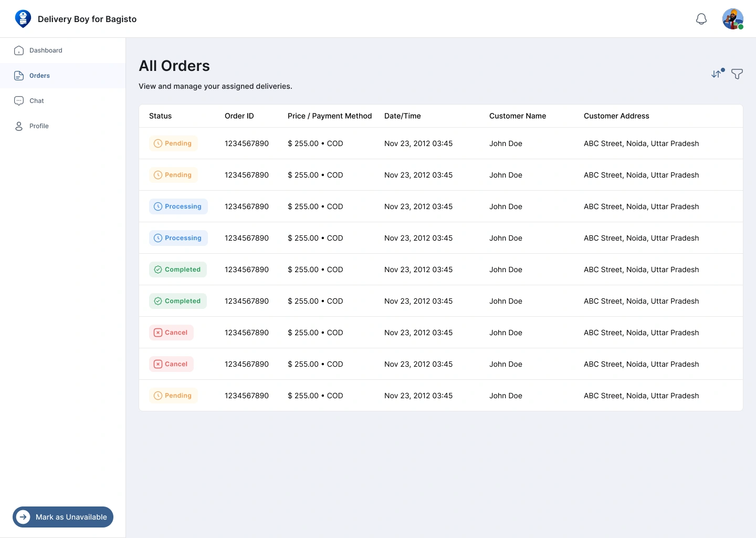This screenshot has height=538, width=756.
Task: Click the Order ID column header
Action: tap(239, 116)
